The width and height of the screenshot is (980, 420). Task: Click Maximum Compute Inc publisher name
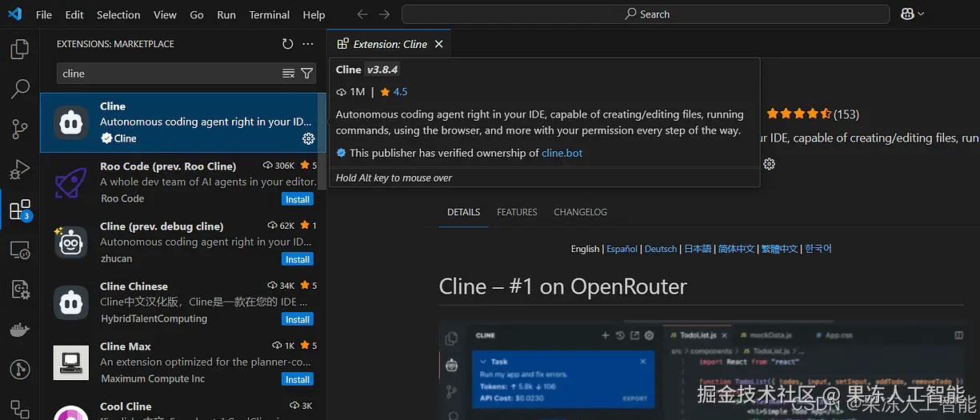152,378
